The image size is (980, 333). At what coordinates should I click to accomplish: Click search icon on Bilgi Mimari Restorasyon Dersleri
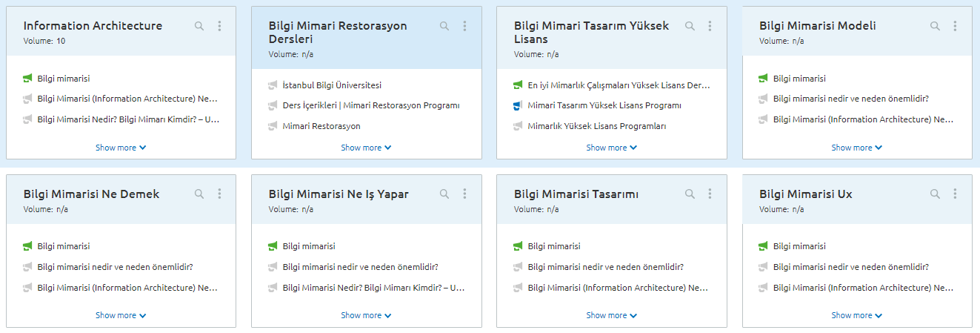click(x=444, y=26)
